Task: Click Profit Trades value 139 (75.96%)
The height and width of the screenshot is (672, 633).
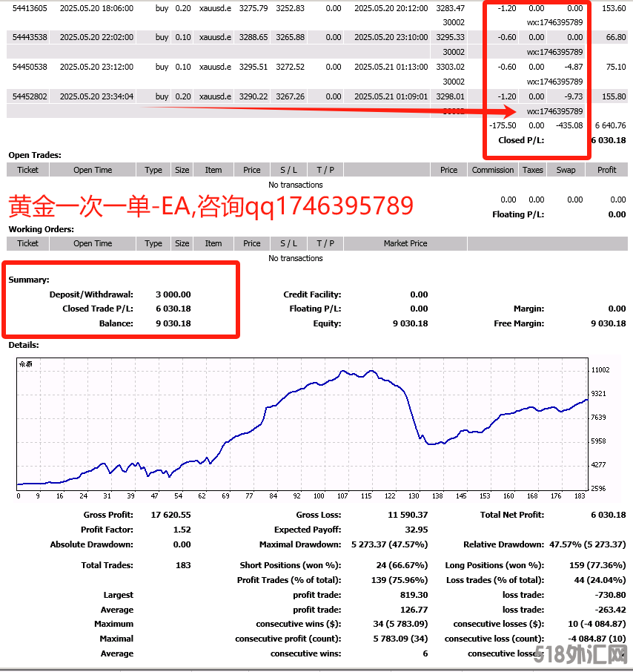Action: (400, 580)
